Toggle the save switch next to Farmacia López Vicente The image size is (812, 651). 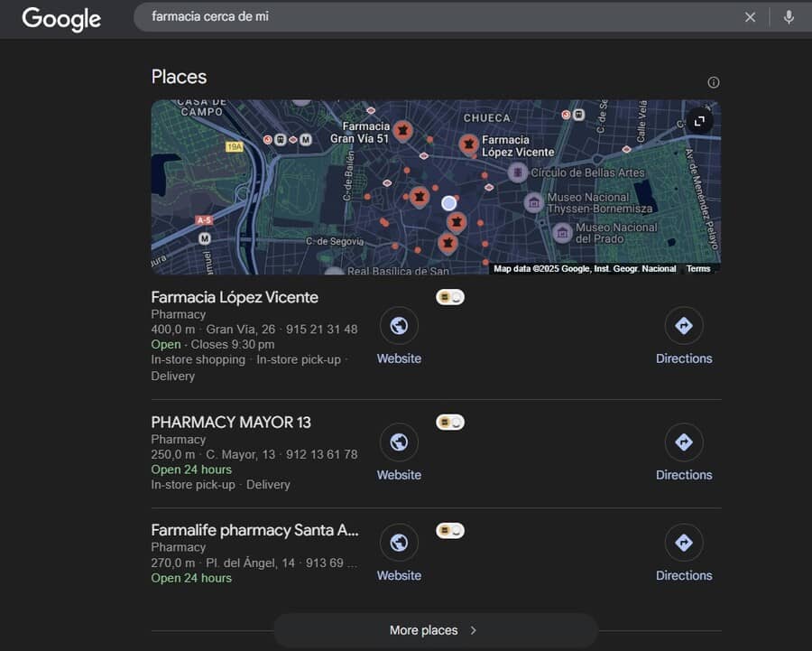(449, 295)
